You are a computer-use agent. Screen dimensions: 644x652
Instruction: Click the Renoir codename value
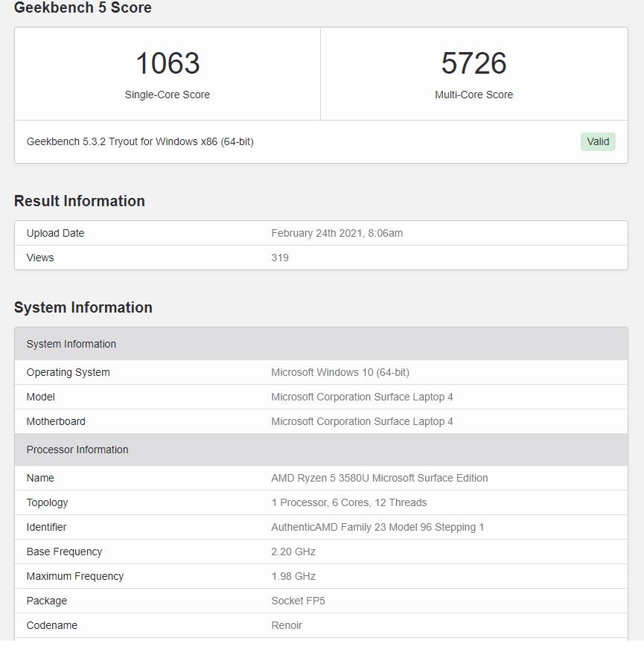click(287, 625)
